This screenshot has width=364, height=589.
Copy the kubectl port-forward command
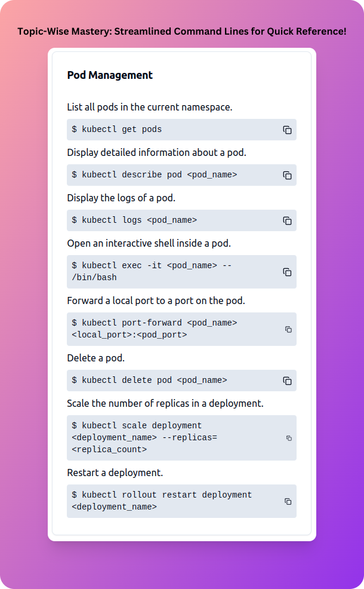(x=288, y=329)
